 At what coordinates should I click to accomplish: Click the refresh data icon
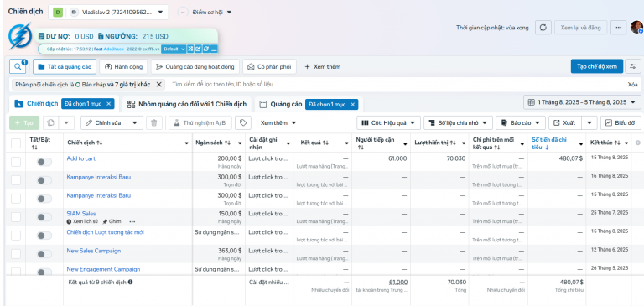point(543,28)
